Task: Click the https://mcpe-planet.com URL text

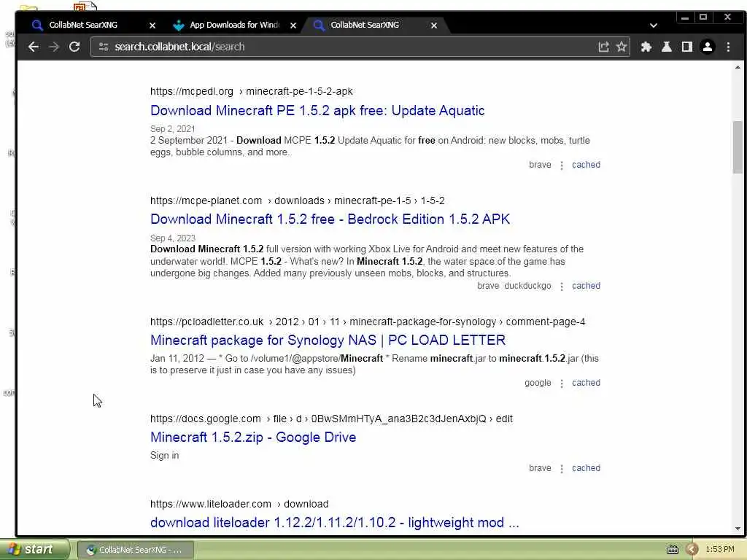Action: click(206, 201)
